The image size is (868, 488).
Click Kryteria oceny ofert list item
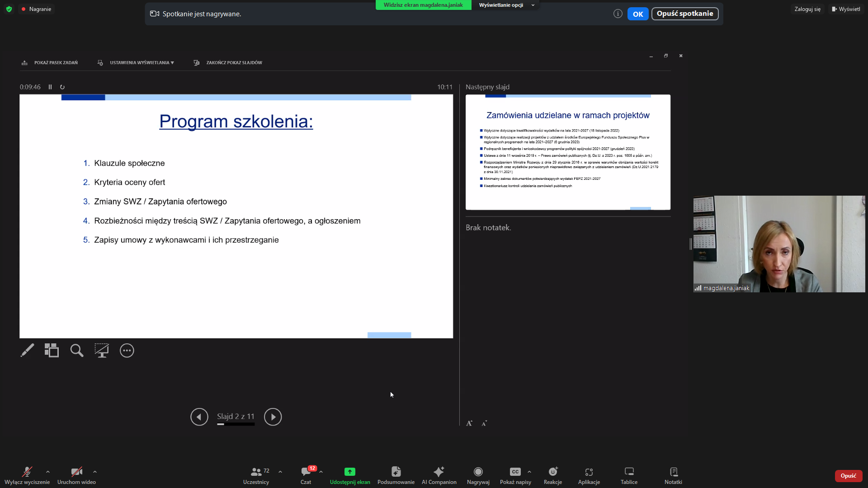tap(129, 182)
